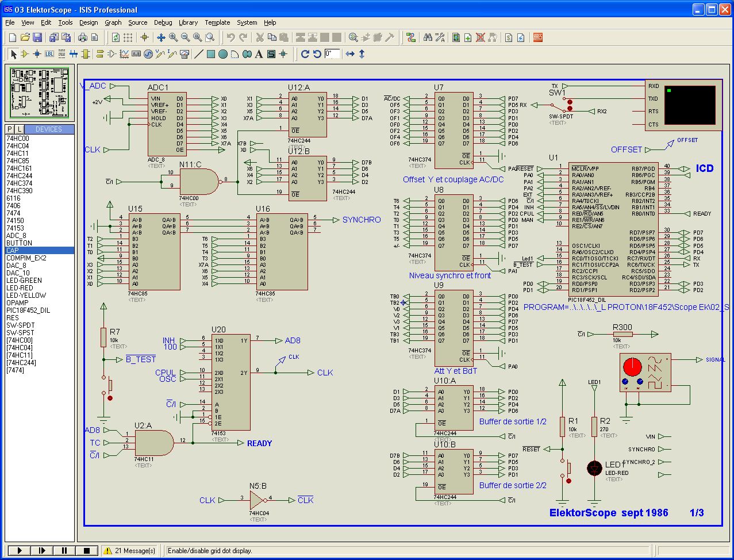Select the selection arrow mode
This screenshot has height=560, width=734.
(14, 54)
